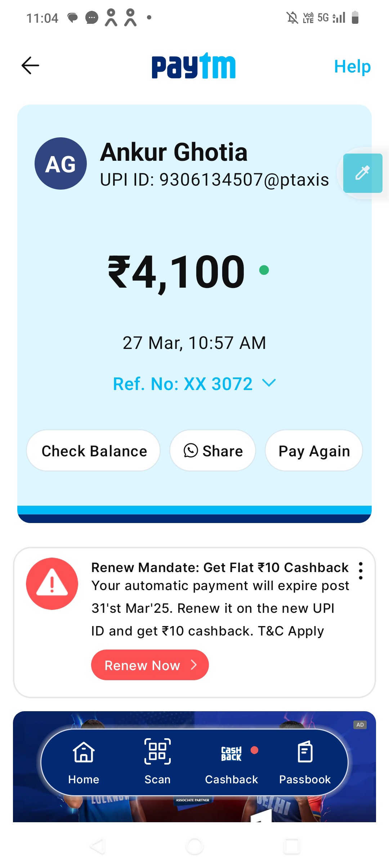
Task: Open Passbook from bottom navigation
Action: [305, 762]
